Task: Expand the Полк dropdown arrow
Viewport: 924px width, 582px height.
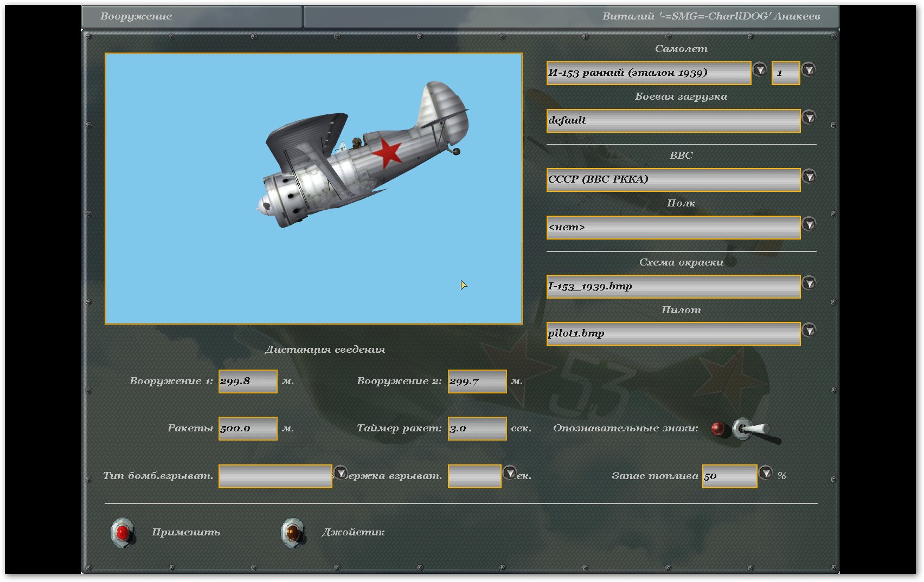Action: [x=809, y=224]
